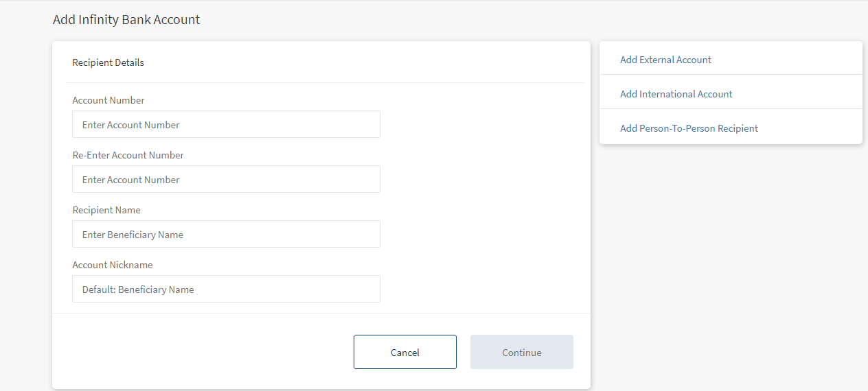Click the Continue button
This screenshot has width=868, height=391.
click(x=521, y=352)
